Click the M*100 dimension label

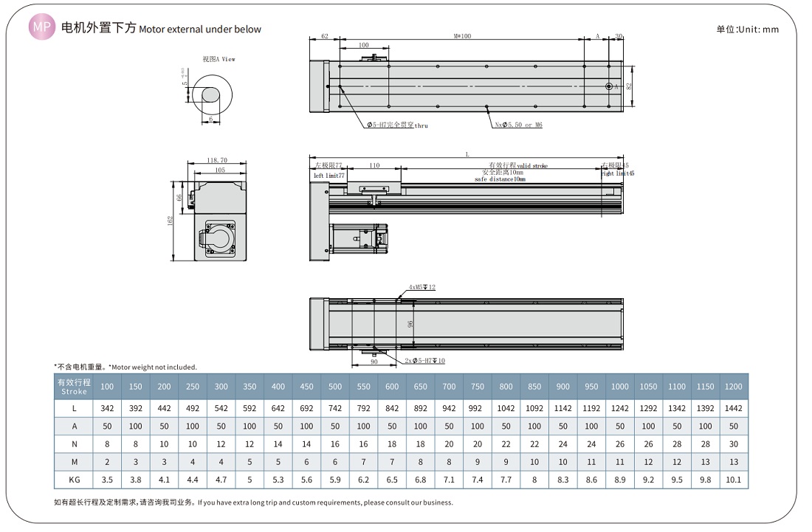[x=462, y=35]
